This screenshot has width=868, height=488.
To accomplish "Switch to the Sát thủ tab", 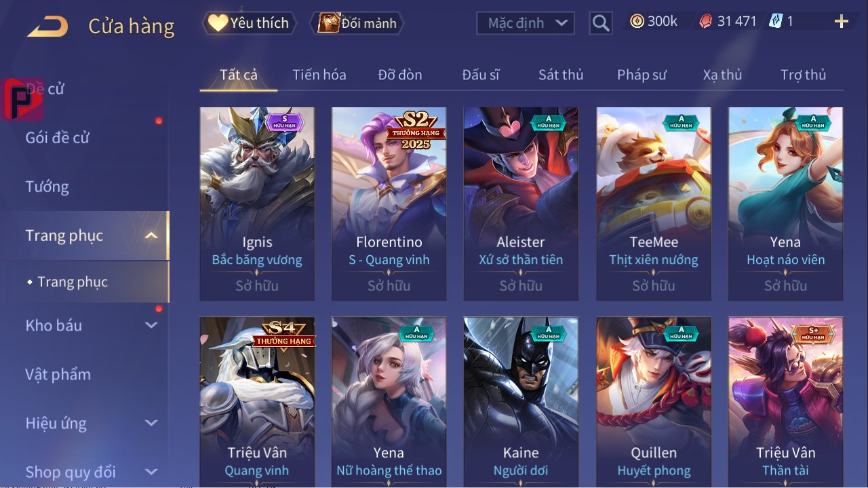I will click(x=561, y=75).
